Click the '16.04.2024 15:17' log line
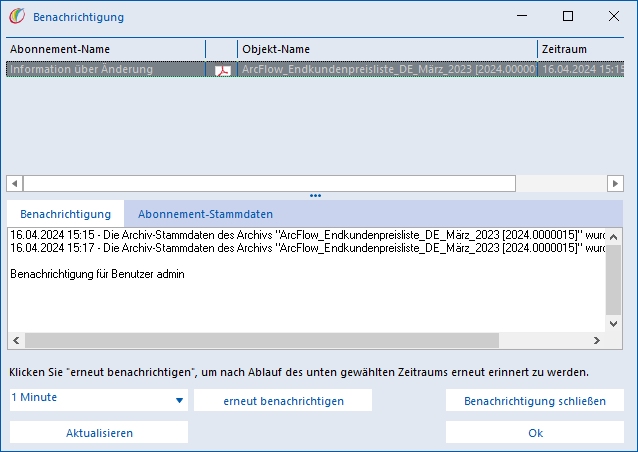This screenshot has width=638, height=452. coord(308,248)
